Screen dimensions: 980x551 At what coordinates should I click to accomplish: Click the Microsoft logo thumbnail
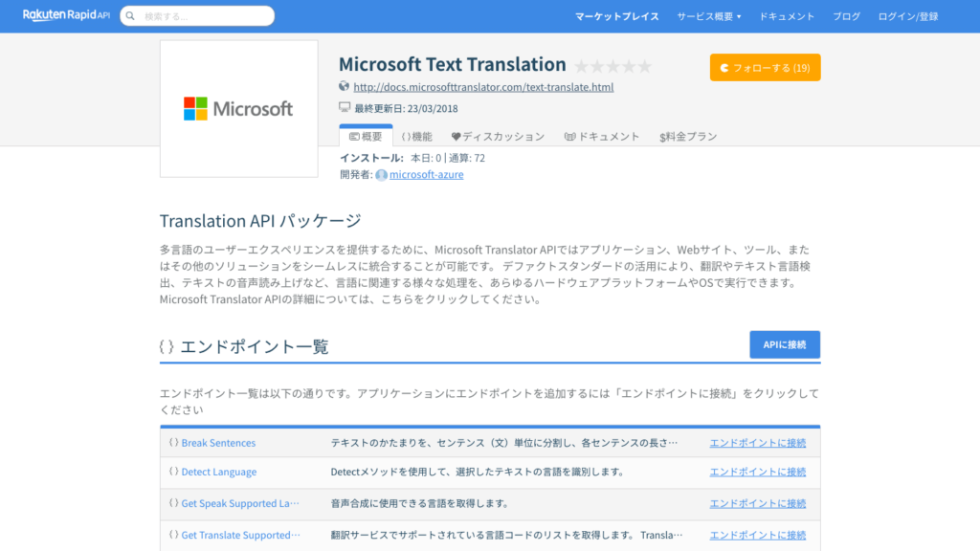[238, 108]
